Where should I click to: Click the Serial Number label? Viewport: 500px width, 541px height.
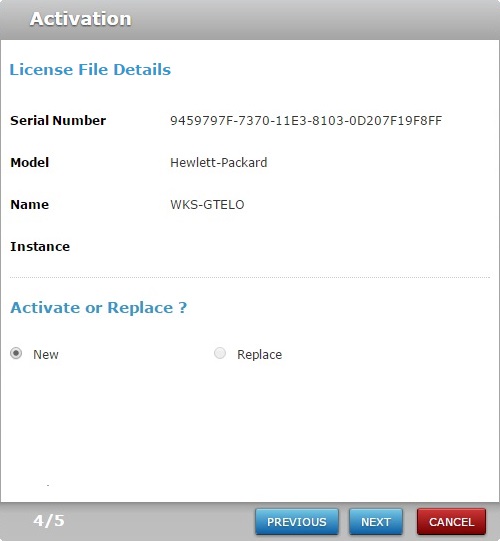tap(58, 120)
